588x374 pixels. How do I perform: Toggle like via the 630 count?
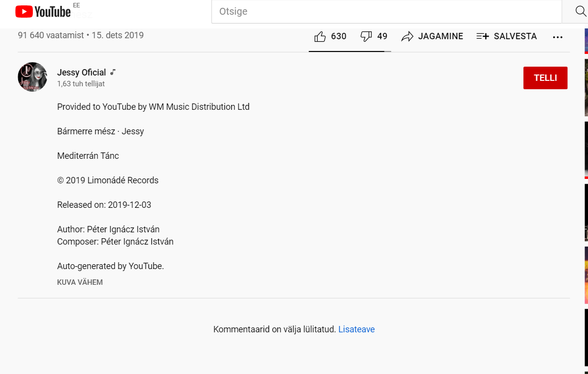[339, 36]
